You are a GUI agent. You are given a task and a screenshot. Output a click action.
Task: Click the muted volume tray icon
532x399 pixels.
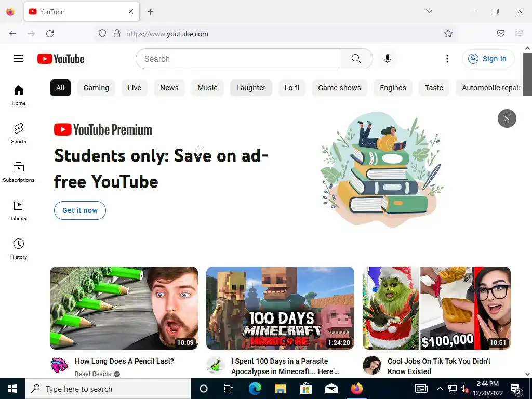tap(464, 389)
